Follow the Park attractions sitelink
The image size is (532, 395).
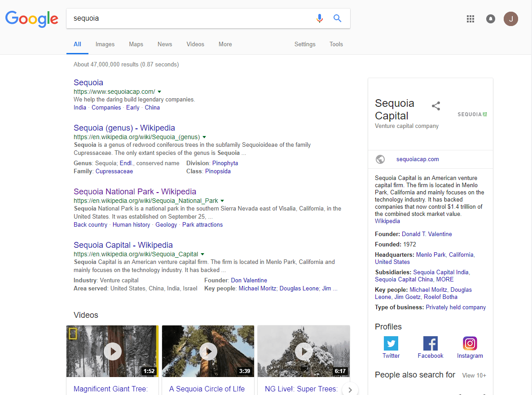click(x=202, y=224)
